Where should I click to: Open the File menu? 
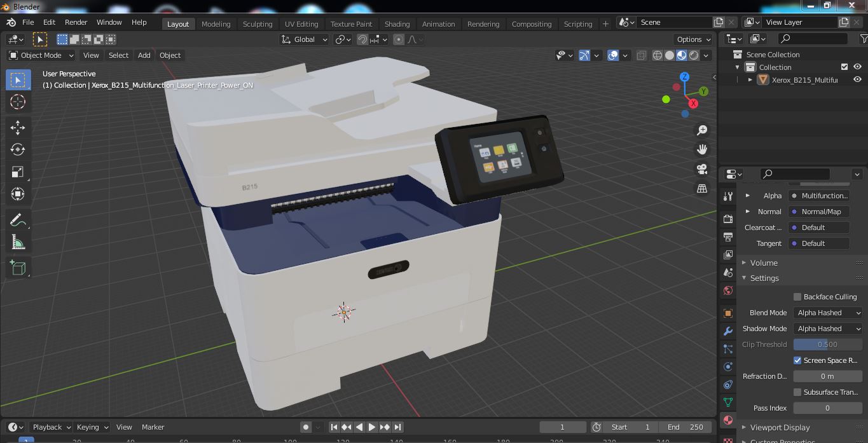[x=28, y=22]
